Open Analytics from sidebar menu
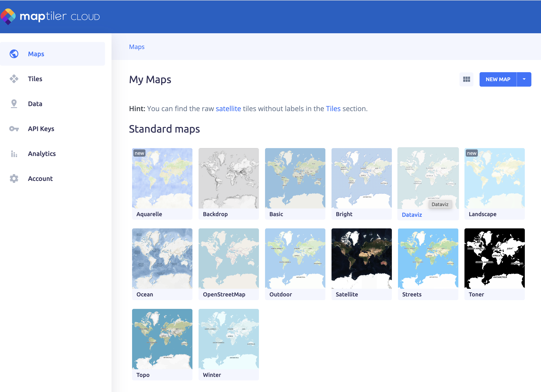 pos(42,154)
